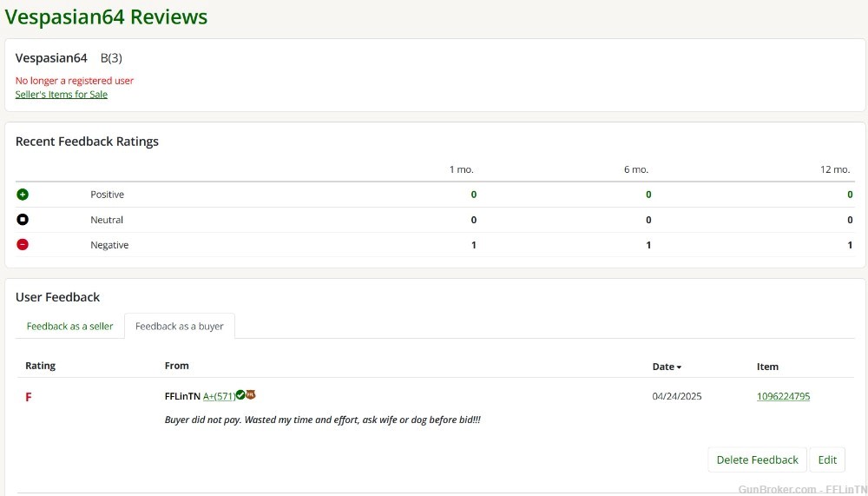Click the 1 mo. column header
Viewport: 868px width, 496px height.
coord(462,169)
